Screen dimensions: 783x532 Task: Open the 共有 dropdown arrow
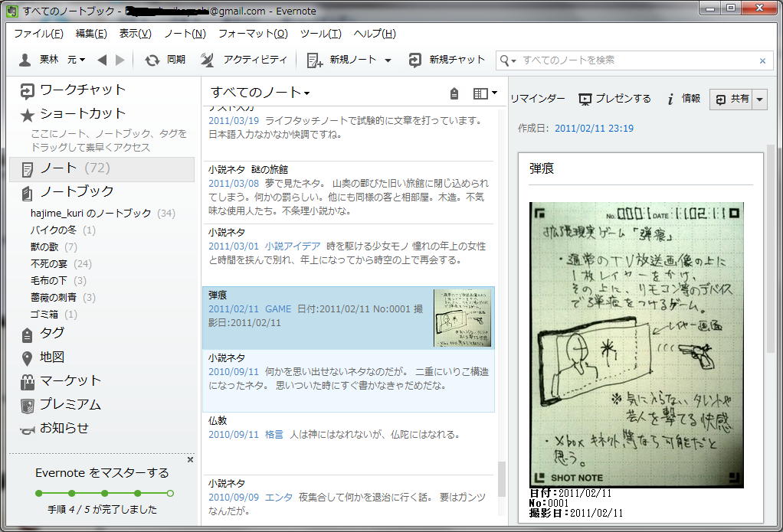759,100
